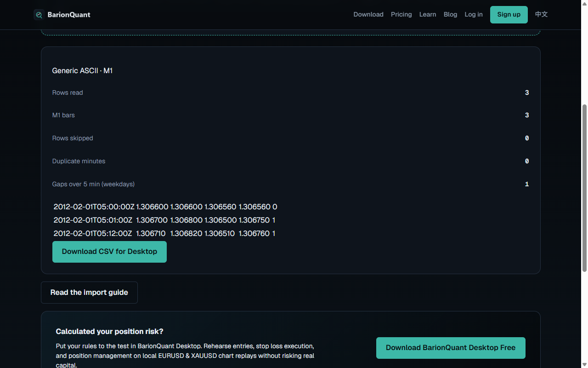Select the Generic ASCII · M1 heading

point(83,71)
